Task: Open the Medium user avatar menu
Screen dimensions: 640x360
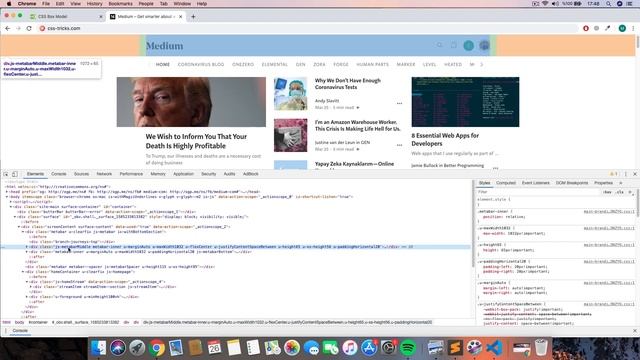Action: click(484, 46)
